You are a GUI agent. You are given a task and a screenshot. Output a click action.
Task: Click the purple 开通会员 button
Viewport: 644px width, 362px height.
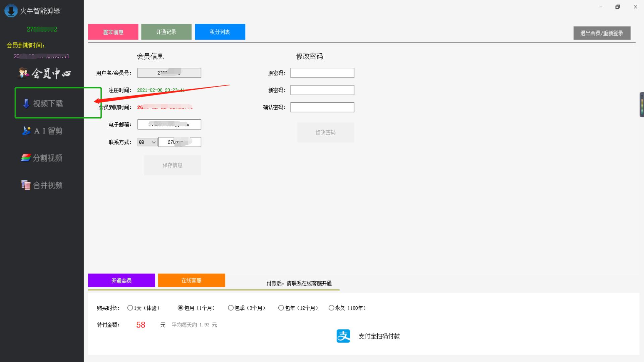[x=121, y=280]
